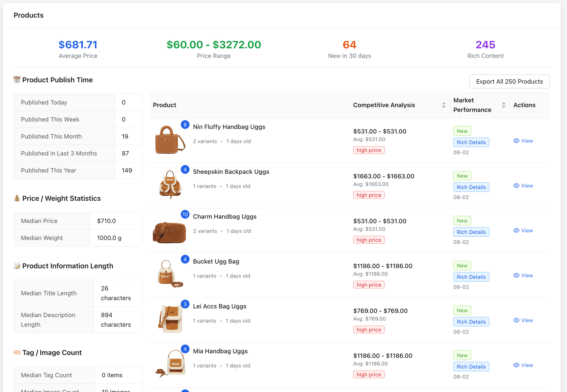This screenshot has width=567, height=392.
Task: Click the Rich Details tag for Sheepskin Backpack
Action: pos(471,187)
